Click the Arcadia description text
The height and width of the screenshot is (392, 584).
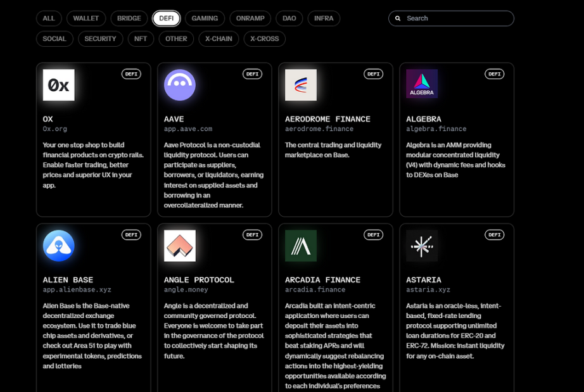(x=336, y=346)
